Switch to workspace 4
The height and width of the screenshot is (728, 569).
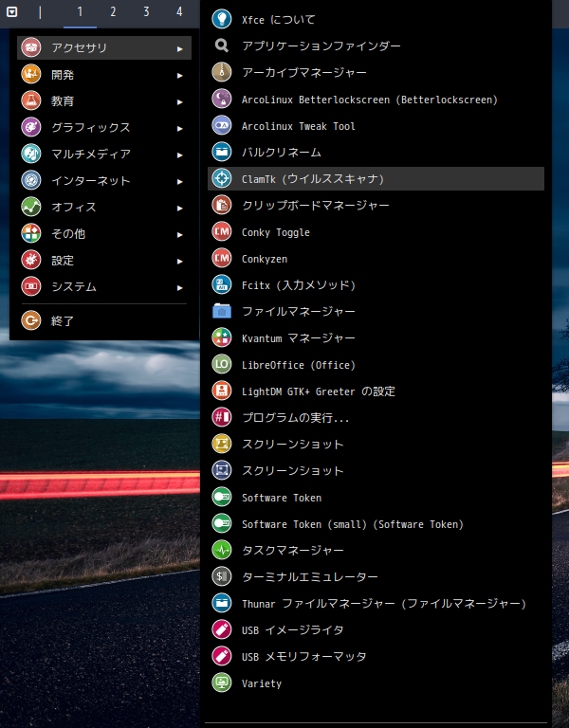point(179,12)
